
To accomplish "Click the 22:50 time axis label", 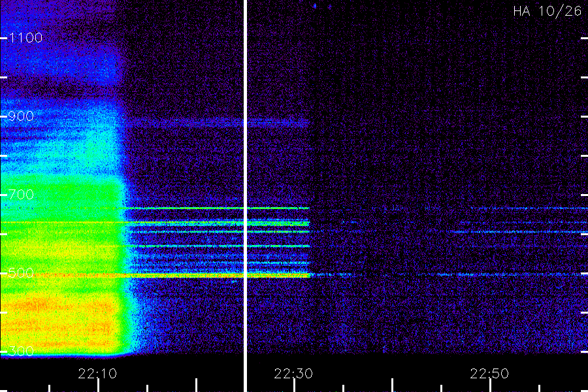I will 489,374.
